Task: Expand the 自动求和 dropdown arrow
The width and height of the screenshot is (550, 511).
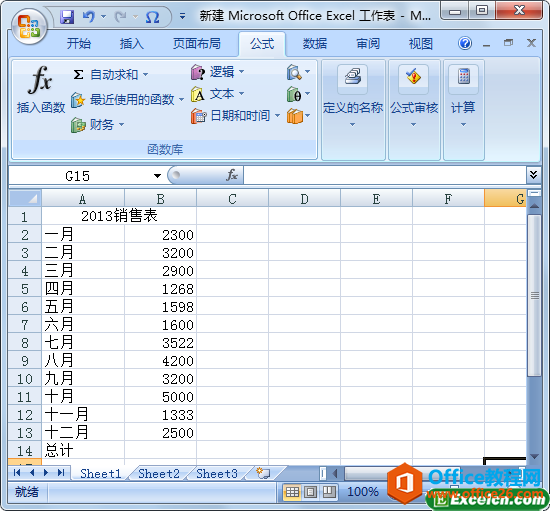Action: pyautogui.click(x=146, y=74)
